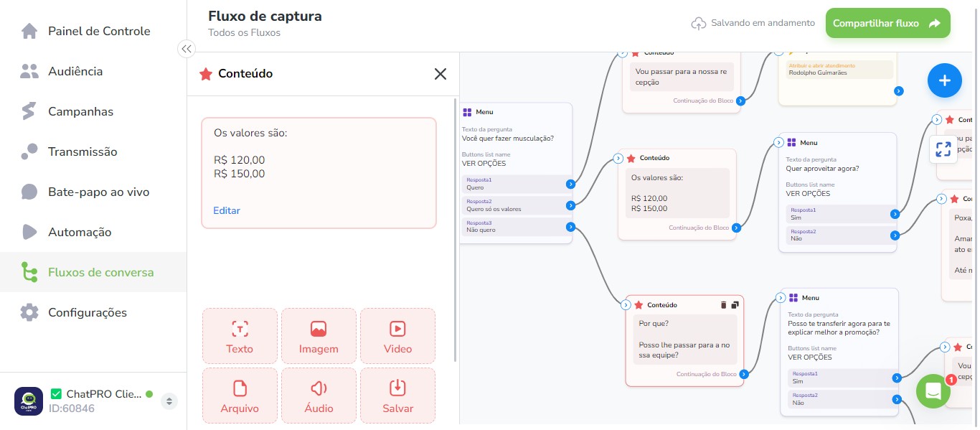Click the Audiência people icon
The height and width of the screenshot is (430, 980).
click(x=29, y=71)
